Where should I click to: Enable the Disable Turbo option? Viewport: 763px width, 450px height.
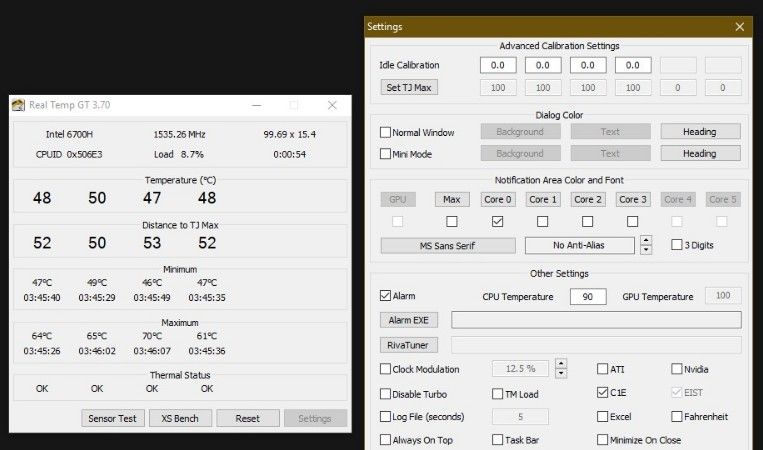[386, 393]
